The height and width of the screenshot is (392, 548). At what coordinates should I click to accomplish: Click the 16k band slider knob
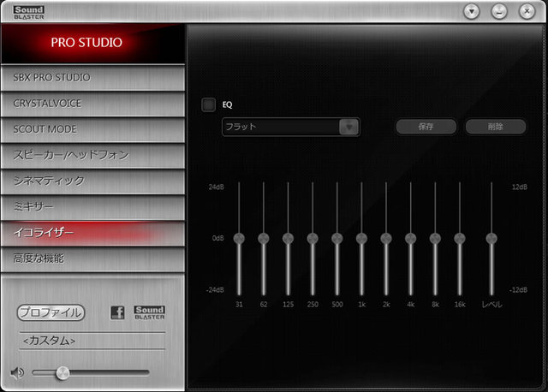(x=460, y=238)
